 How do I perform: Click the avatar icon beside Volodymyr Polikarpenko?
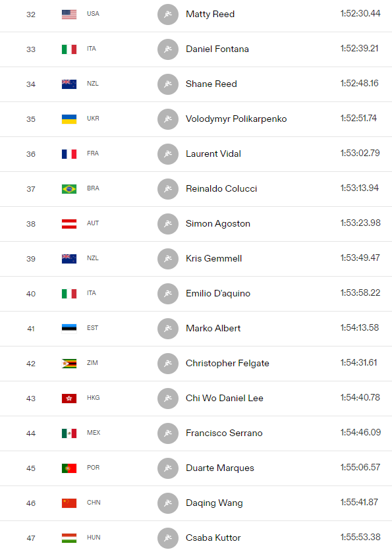168,119
